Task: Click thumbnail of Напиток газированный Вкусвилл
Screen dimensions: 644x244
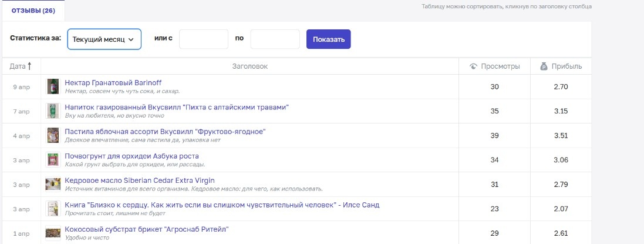Action: pyautogui.click(x=53, y=111)
